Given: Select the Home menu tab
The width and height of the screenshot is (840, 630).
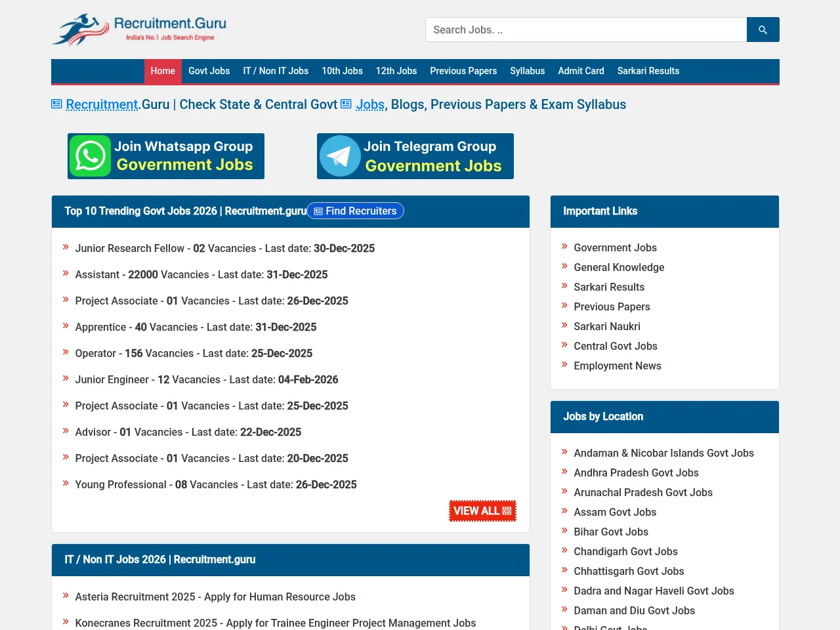Looking at the screenshot, I should pyautogui.click(x=163, y=71).
